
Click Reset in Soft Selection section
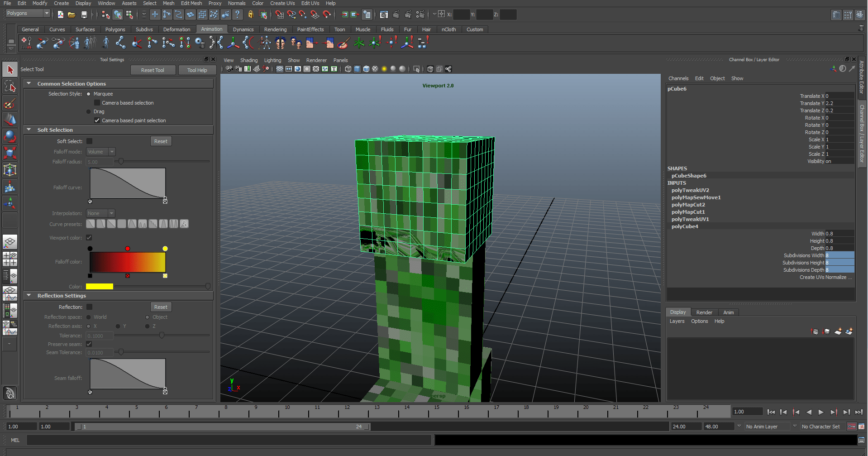[161, 141]
